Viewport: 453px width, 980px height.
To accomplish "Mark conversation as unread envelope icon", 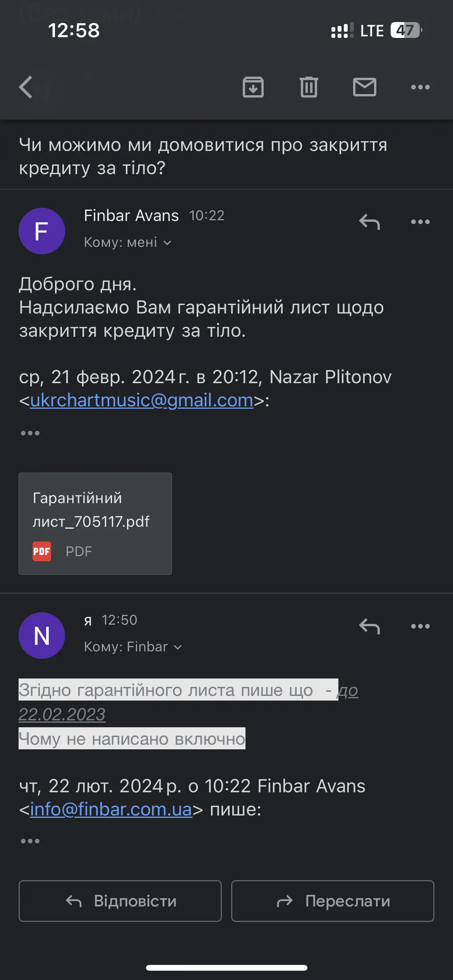I will pyautogui.click(x=364, y=87).
